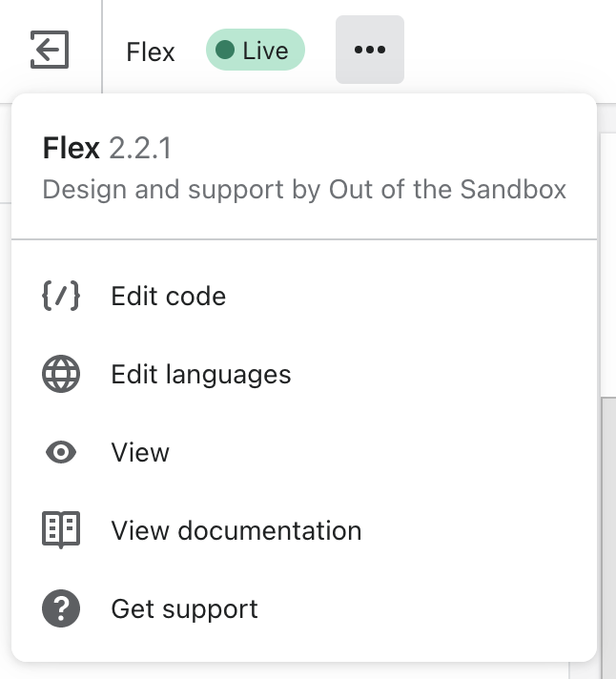Click the curly-braces Edit code icon
Screen dimensions: 616x679
[x=61, y=296]
